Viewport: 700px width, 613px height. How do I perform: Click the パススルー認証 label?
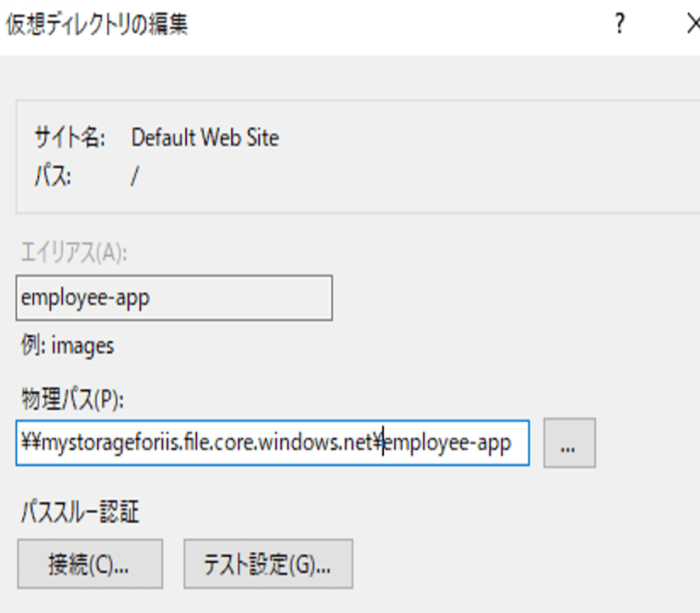pos(81,512)
